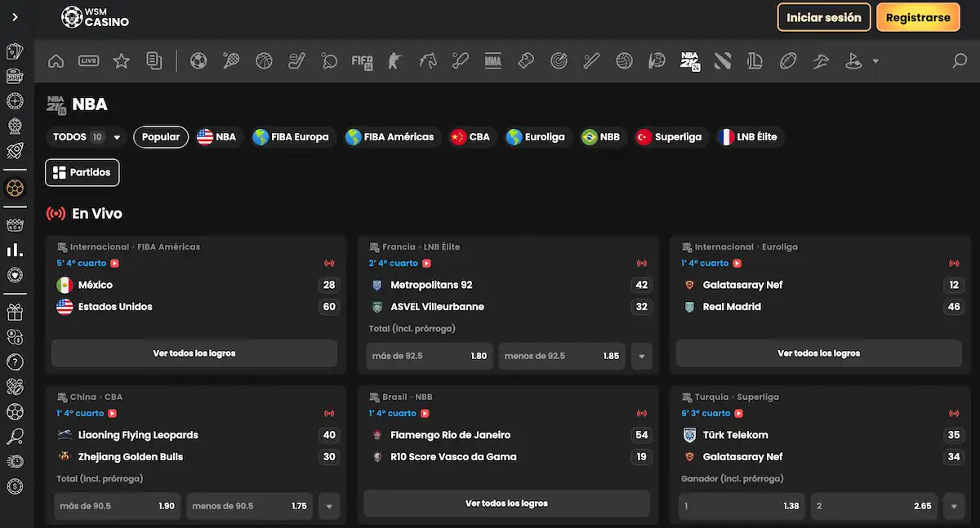
Task: Select the boxing glove icon
Action: coord(526,60)
